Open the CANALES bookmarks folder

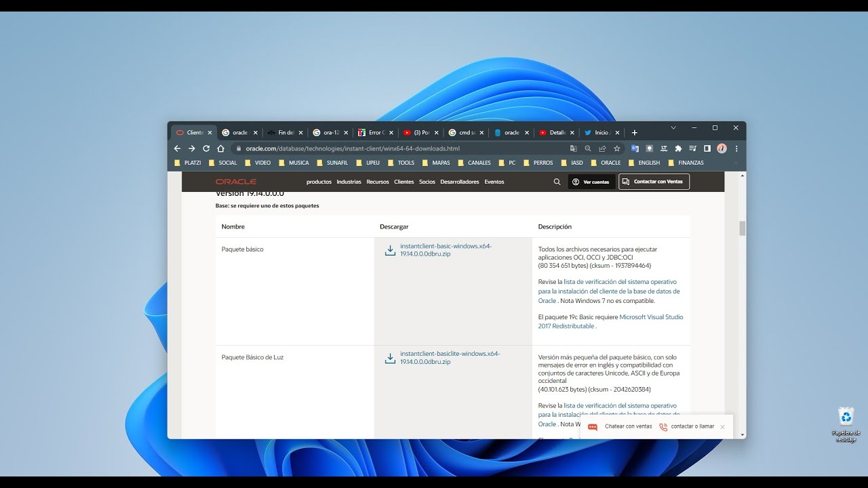click(475, 163)
